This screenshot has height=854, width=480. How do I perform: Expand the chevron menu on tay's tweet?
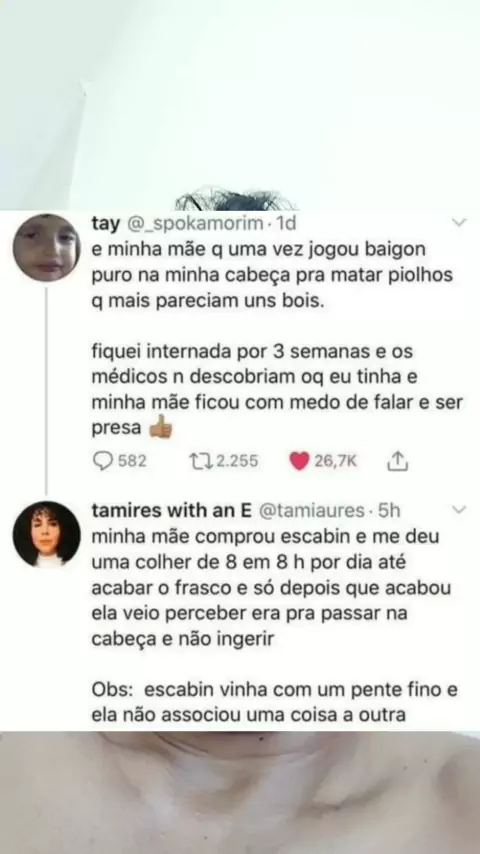460,222
